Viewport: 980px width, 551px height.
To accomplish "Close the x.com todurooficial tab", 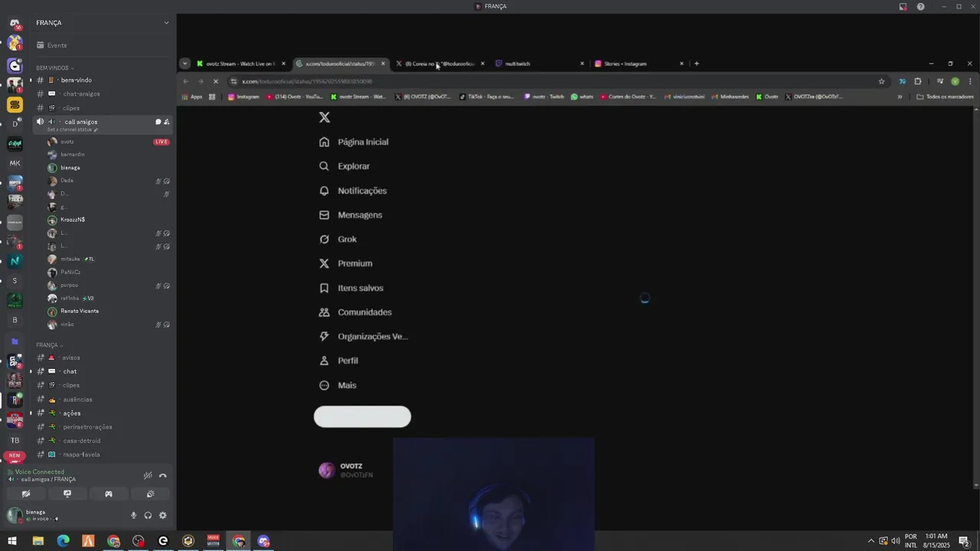I will (x=383, y=64).
